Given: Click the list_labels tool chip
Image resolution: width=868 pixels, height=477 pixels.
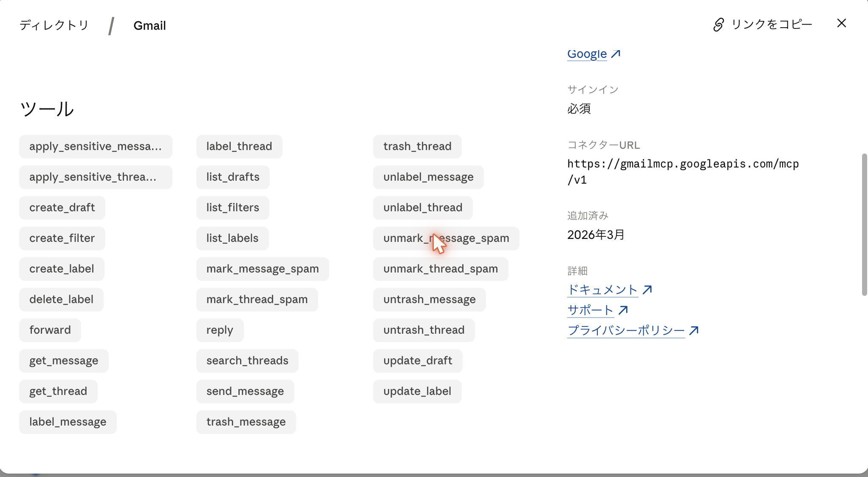Looking at the screenshot, I should click(232, 238).
